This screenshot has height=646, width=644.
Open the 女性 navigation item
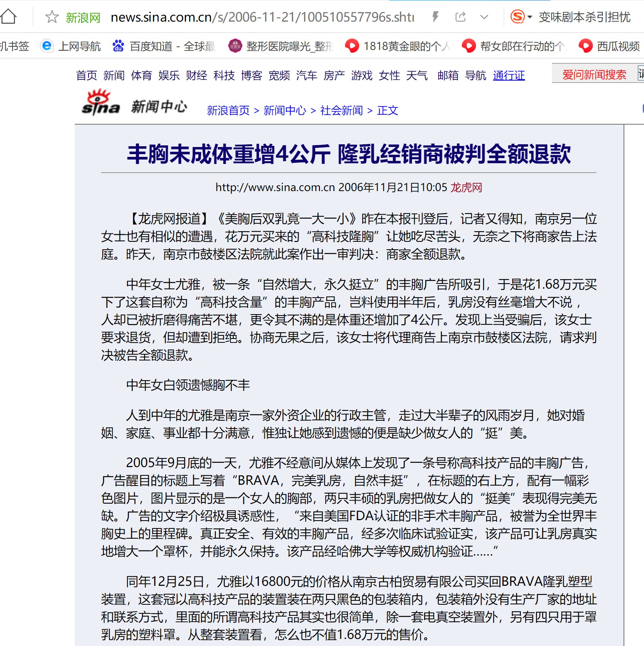[389, 75]
